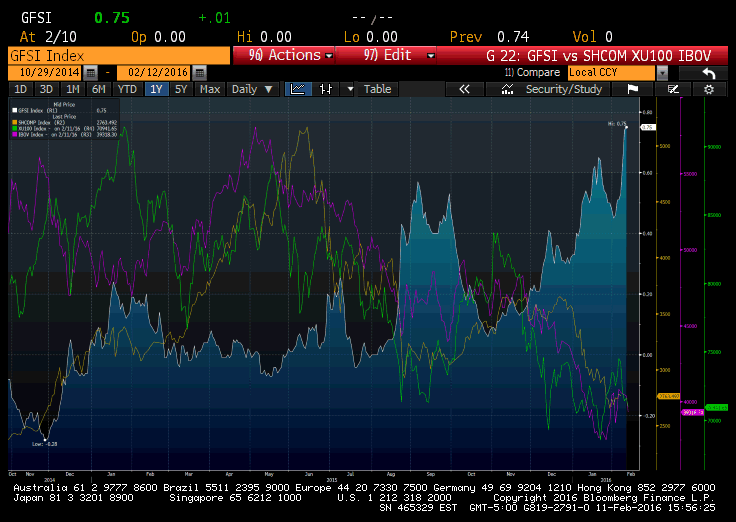The height and width of the screenshot is (522, 736).
Task: Click white GFSI Index legend swatch
Action: click(x=15, y=110)
